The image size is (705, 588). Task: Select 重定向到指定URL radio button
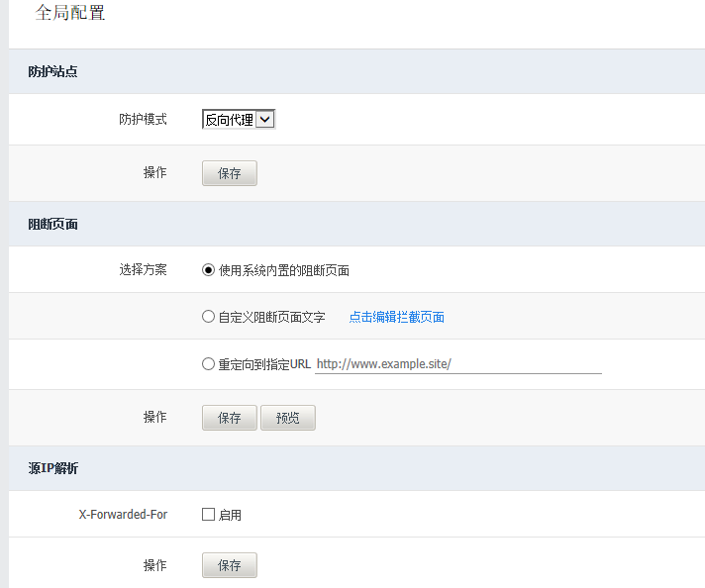(x=208, y=363)
